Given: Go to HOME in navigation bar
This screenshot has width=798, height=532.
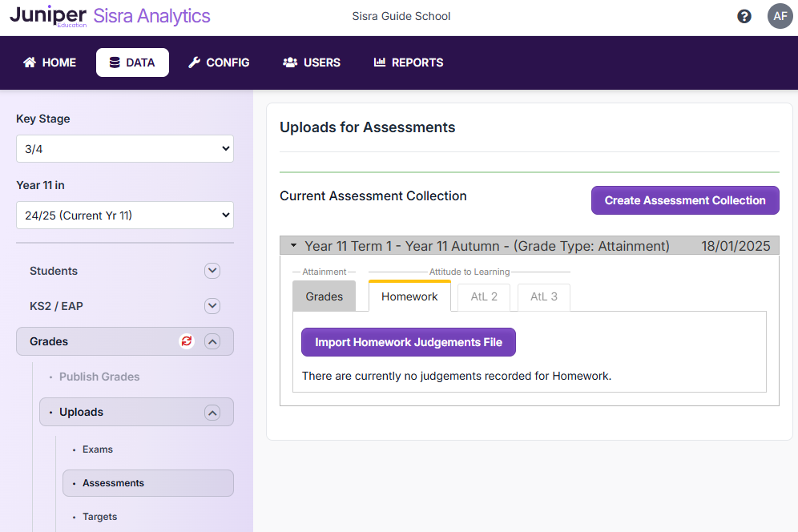Looking at the screenshot, I should tap(50, 62).
